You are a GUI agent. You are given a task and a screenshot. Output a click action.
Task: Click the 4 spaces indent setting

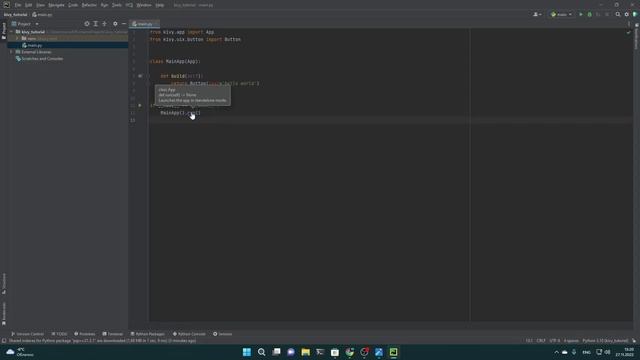tap(571, 341)
